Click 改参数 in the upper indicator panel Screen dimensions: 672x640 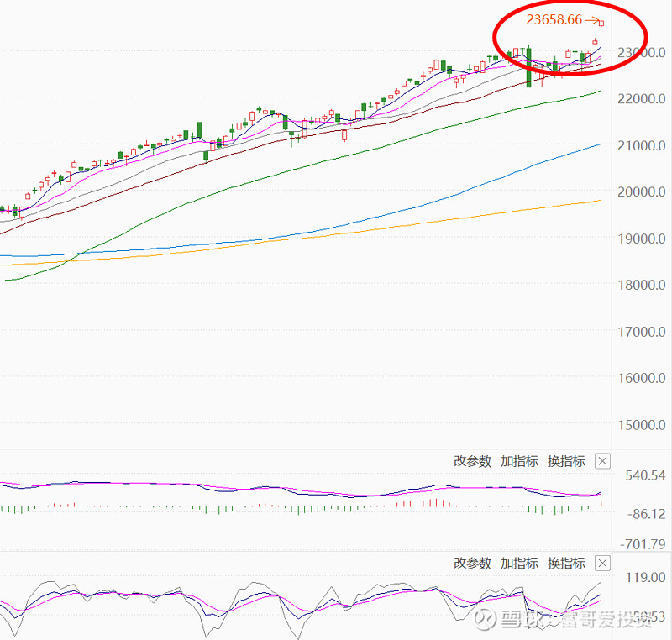[x=472, y=461]
